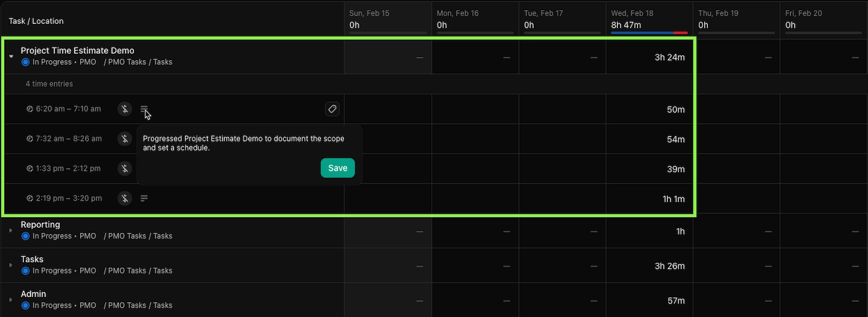The width and height of the screenshot is (868, 317).
Task: Click clock icon beside 1:33 pm – 2:12 pm
Action: coord(30,169)
